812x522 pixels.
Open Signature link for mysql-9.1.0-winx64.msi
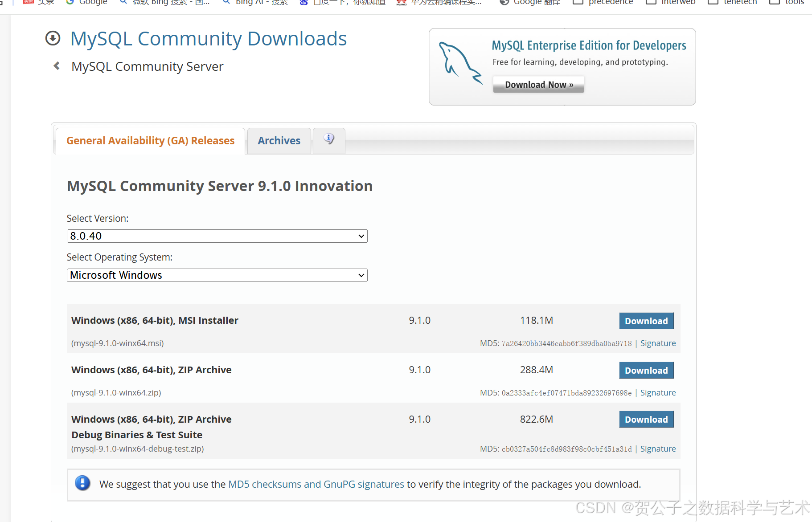658,343
